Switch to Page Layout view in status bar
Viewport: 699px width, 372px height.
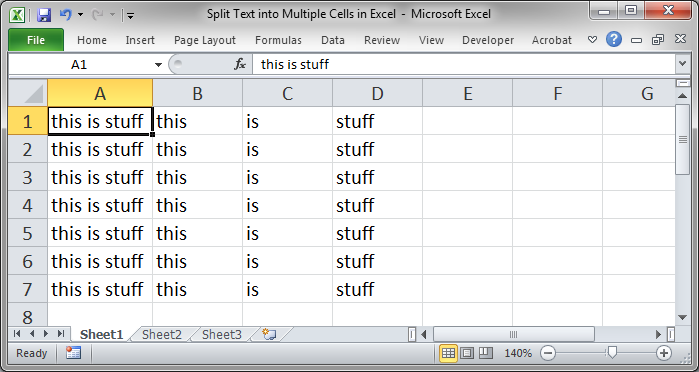pyautogui.click(x=467, y=353)
